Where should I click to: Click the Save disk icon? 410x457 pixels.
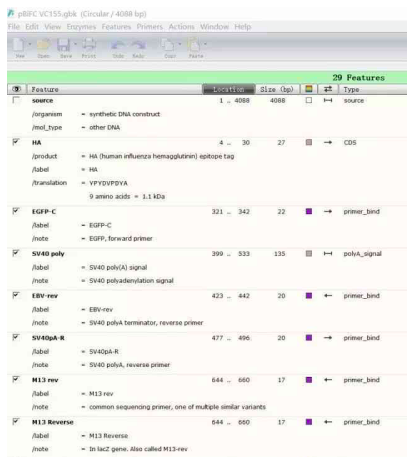click(x=64, y=45)
